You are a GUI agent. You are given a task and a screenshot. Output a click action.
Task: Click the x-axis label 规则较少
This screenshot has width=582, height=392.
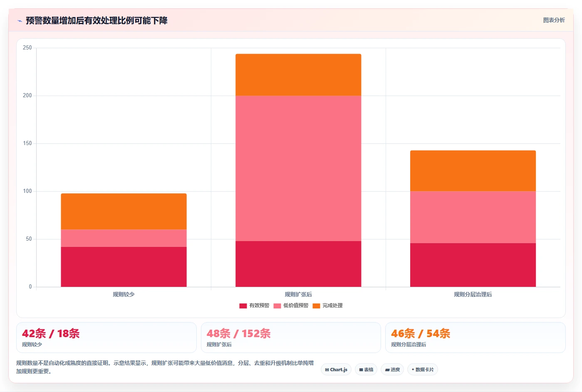(x=124, y=294)
